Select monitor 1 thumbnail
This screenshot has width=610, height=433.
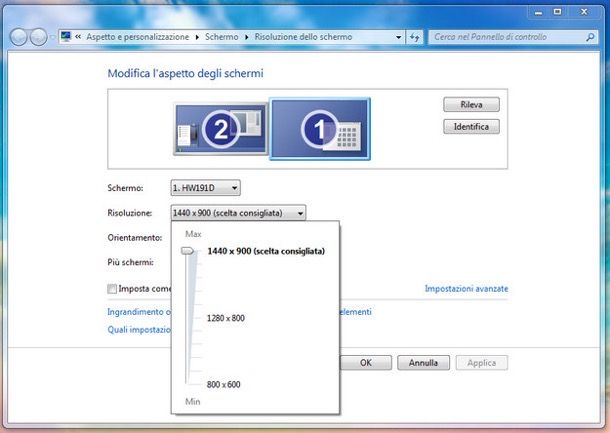point(320,128)
